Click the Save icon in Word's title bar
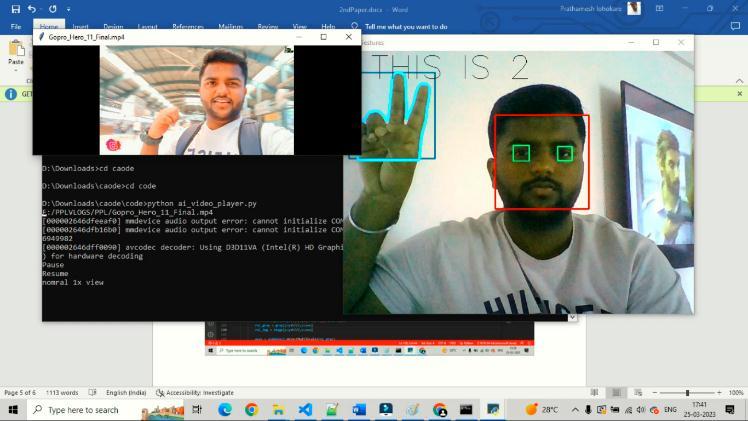This screenshot has width=748, height=421. [x=15, y=9]
